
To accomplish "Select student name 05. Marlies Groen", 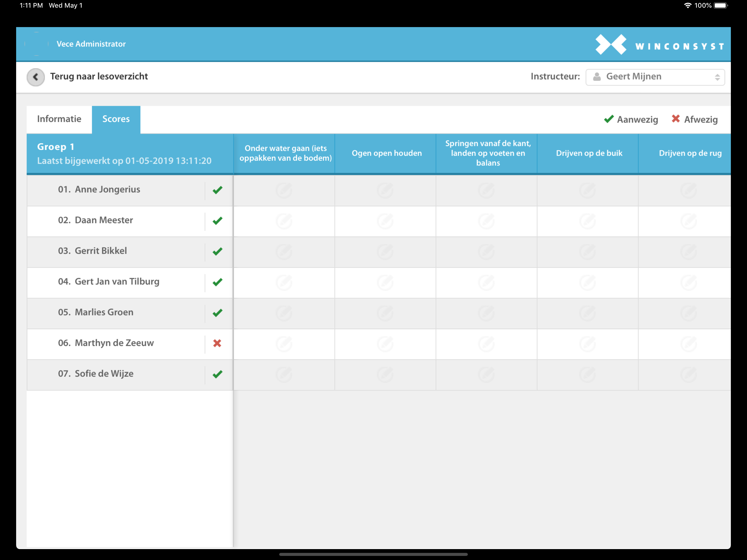I will (x=96, y=313).
